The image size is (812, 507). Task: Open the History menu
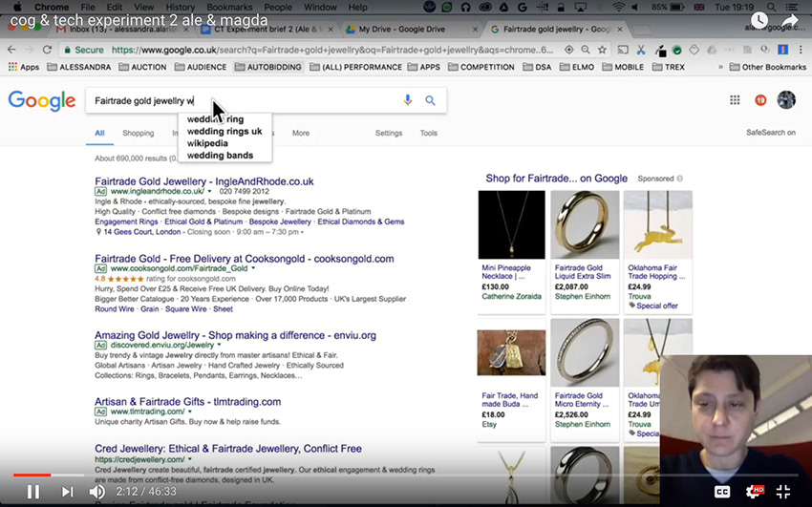pos(180,8)
